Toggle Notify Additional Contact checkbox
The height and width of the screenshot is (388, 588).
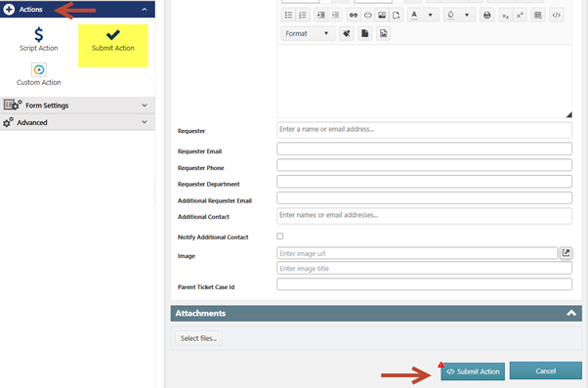click(279, 237)
